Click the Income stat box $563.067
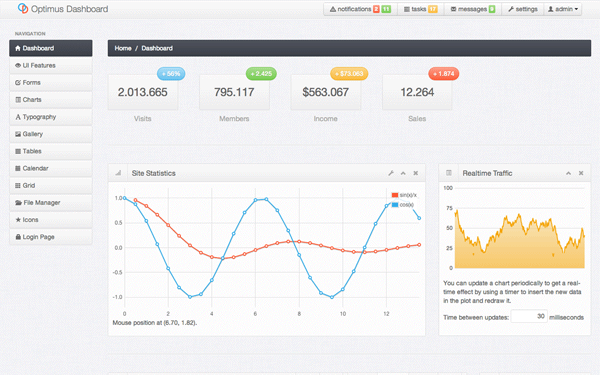The width and height of the screenshot is (600, 375). tap(326, 92)
